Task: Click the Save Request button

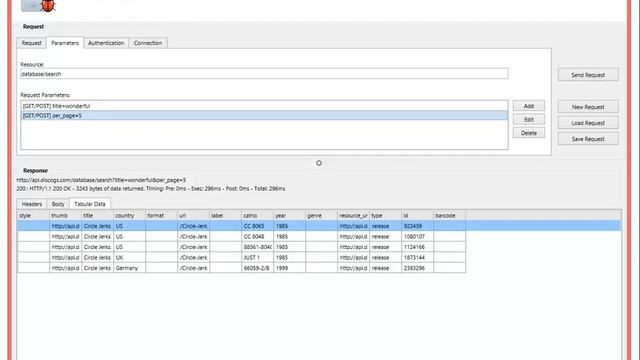Action: pyautogui.click(x=588, y=139)
